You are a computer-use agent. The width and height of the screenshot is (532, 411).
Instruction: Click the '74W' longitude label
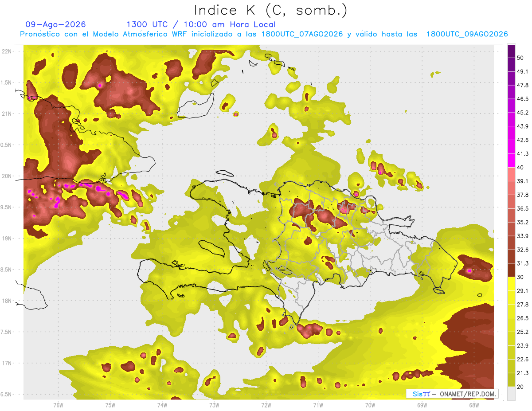[162, 405]
